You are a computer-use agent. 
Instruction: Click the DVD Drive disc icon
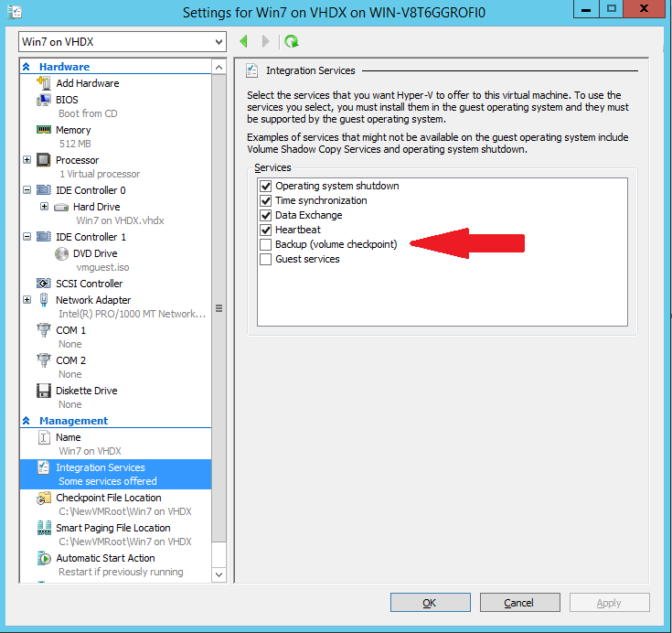click(x=62, y=254)
